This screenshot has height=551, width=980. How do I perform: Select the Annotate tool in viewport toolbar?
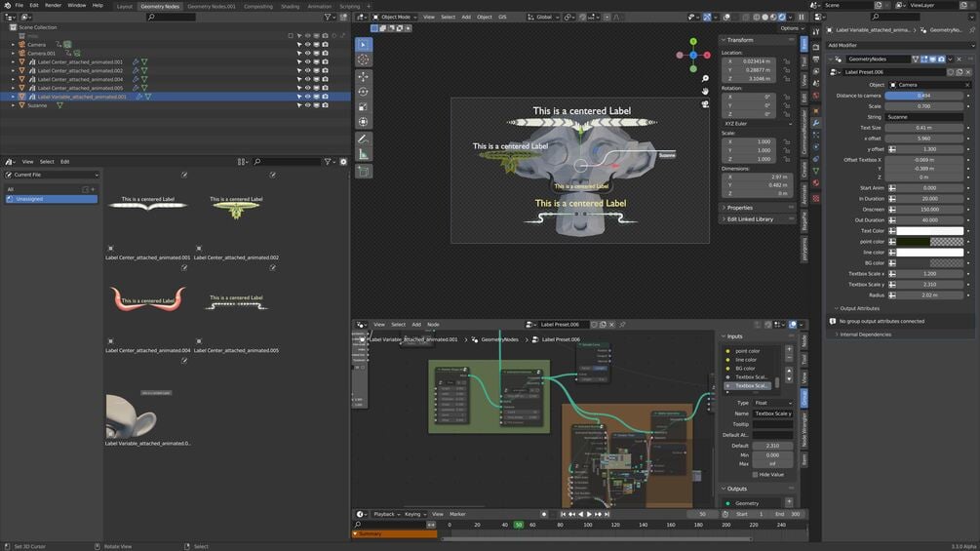(x=363, y=138)
